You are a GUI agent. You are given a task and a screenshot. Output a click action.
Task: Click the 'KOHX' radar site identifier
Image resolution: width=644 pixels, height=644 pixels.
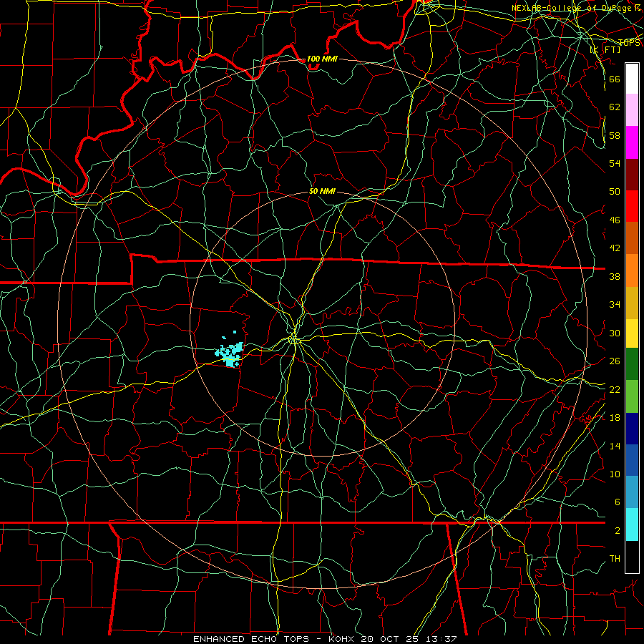point(343,639)
